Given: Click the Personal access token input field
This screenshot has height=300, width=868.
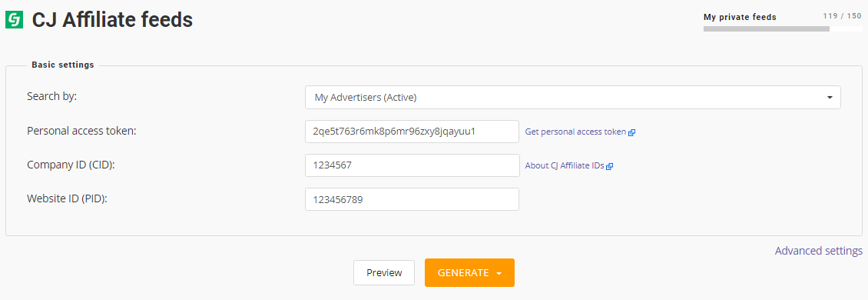Looking at the screenshot, I should pos(412,132).
